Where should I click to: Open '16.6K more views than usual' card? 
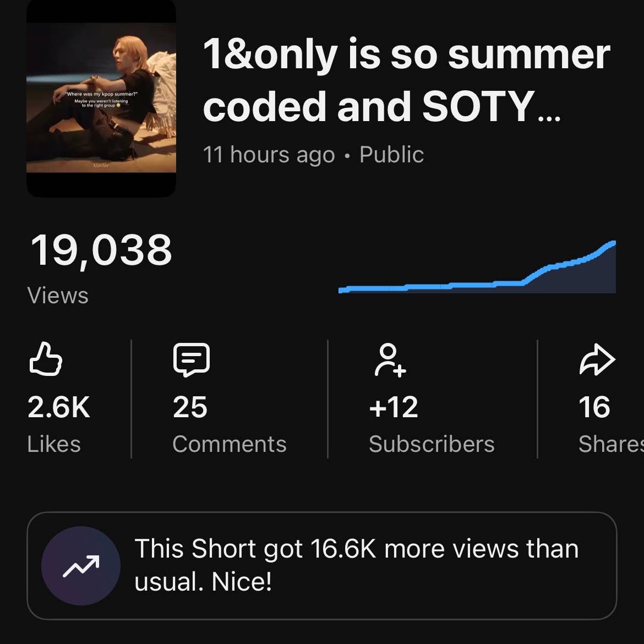click(x=322, y=565)
